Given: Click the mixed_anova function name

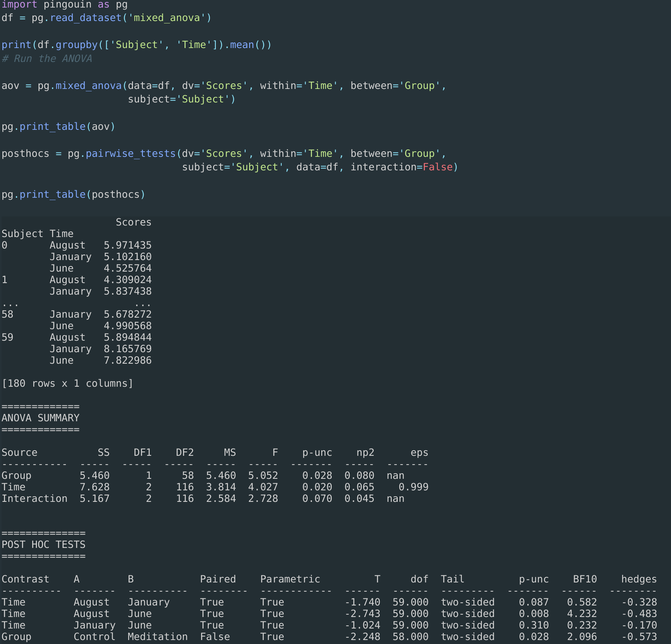Looking at the screenshot, I should 87,85.
